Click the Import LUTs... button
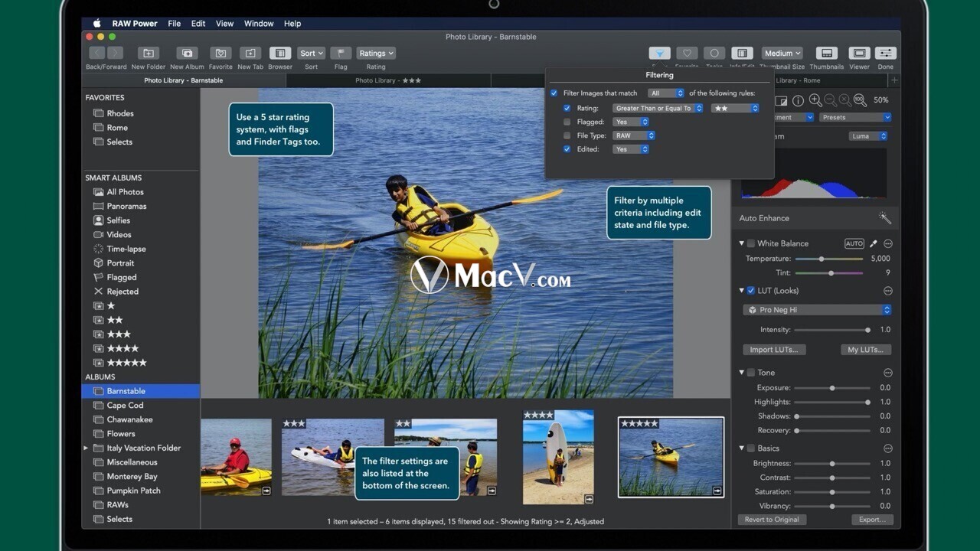This screenshot has width=980, height=551. tap(773, 350)
